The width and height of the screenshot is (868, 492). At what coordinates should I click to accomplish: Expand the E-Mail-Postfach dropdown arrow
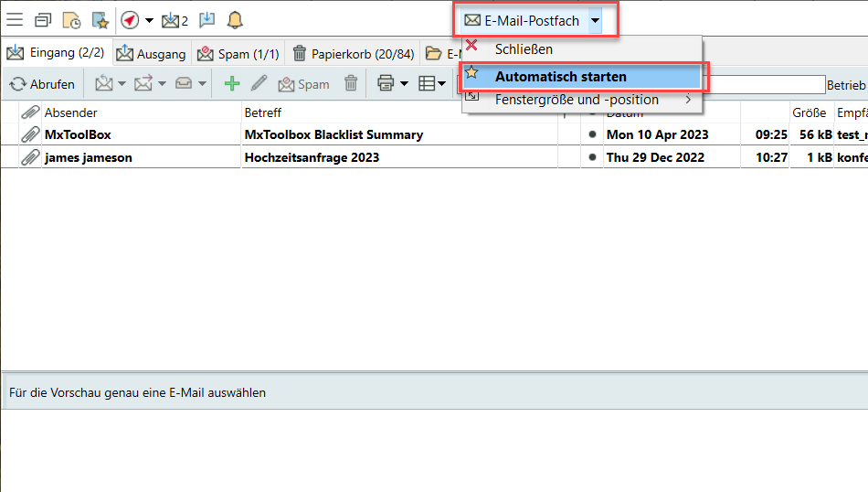pyautogui.click(x=596, y=20)
